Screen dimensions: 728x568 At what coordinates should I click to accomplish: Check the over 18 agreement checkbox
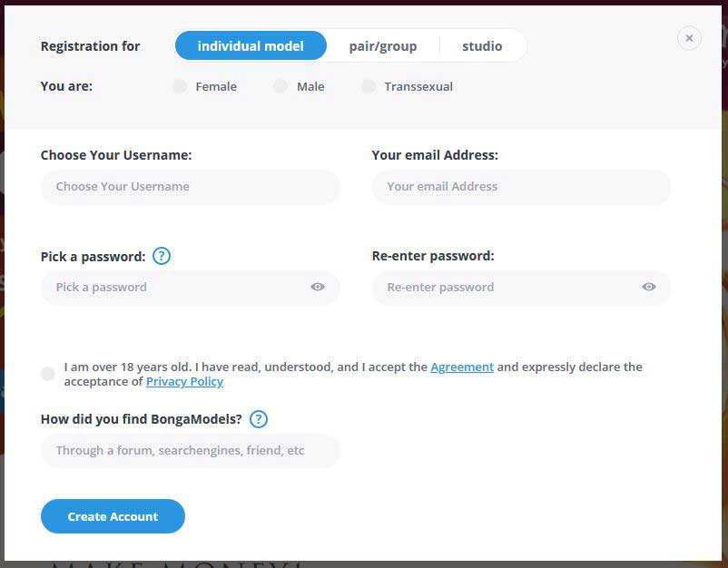[48, 374]
